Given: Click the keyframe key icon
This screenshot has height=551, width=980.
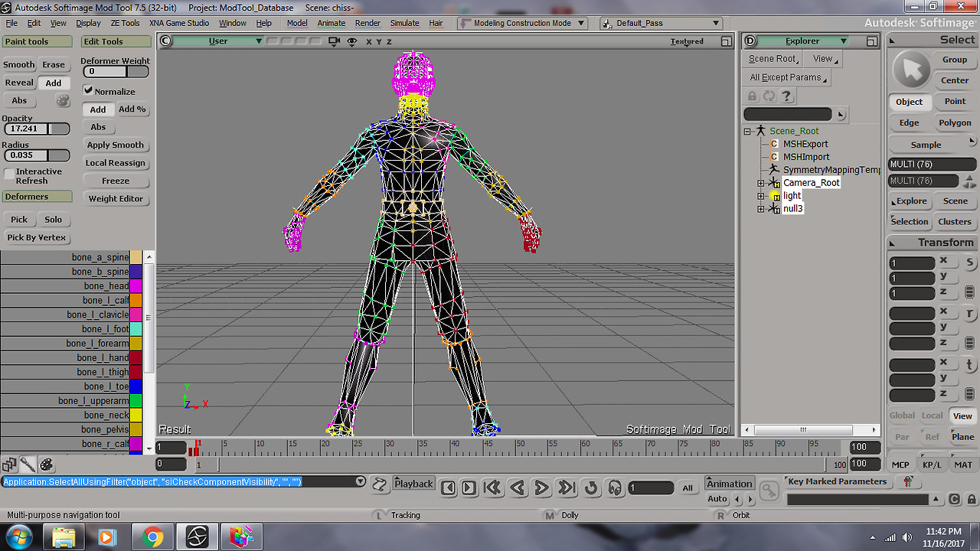Looking at the screenshot, I should tap(769, 491).
